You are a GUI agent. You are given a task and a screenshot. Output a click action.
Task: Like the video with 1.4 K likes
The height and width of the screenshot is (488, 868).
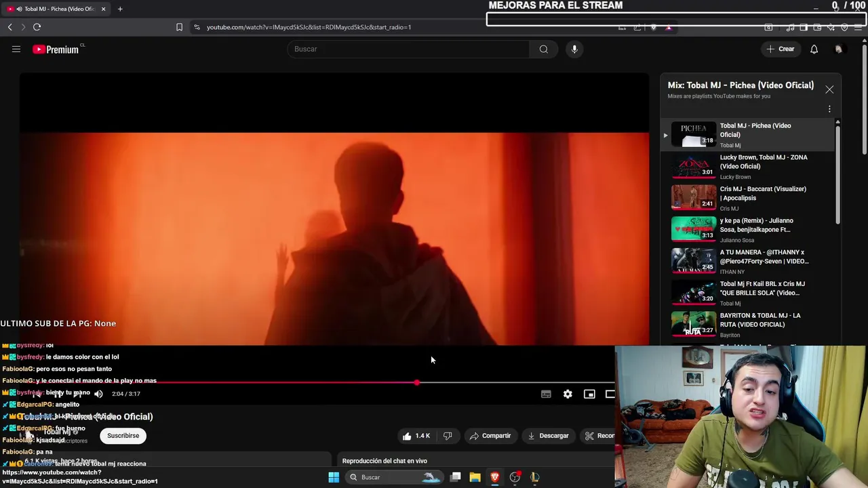(x=416, y=436)
